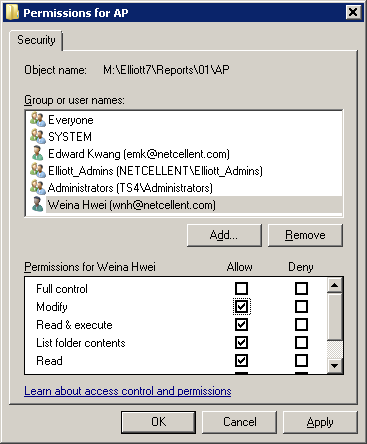
Task: Close the Permissions for AP dialog
Action: click(353, 12)
